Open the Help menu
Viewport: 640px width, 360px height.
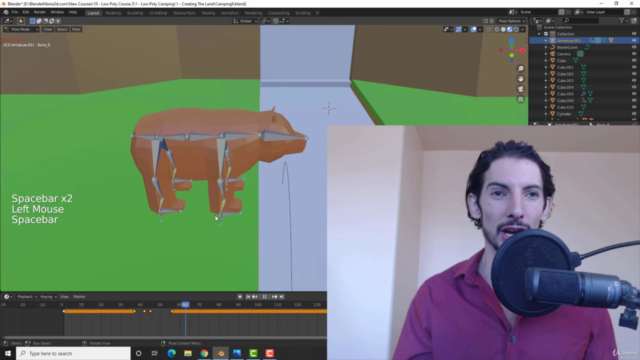73,12
